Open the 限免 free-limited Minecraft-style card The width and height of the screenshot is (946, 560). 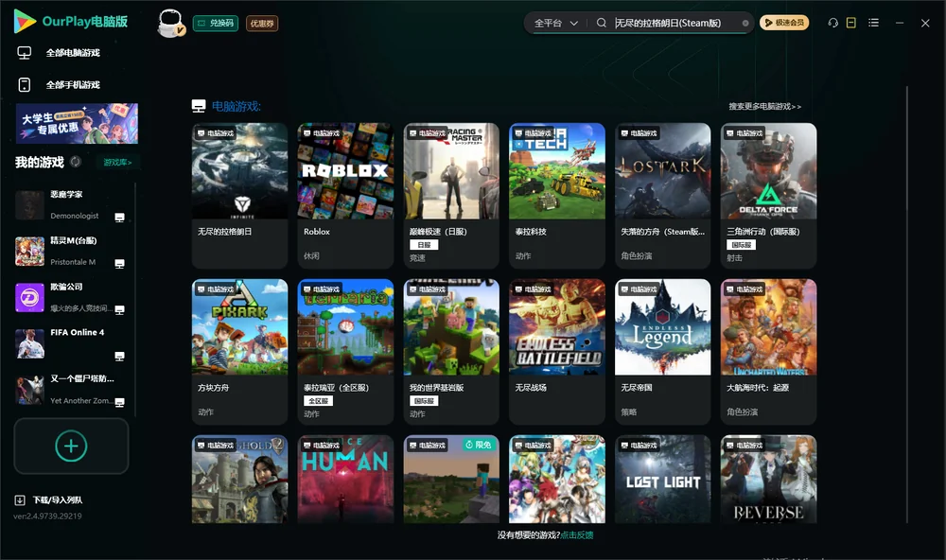tap(451, 480)
